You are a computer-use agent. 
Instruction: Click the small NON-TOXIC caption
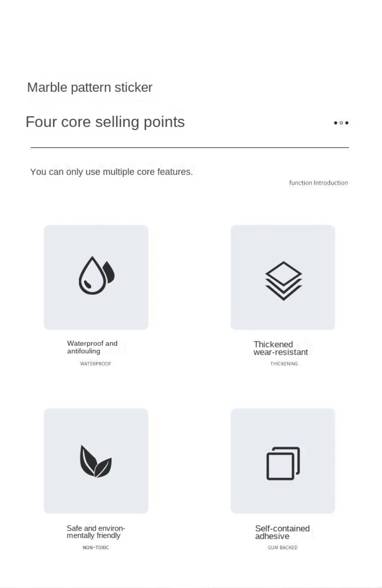click(x=95, y=548)
